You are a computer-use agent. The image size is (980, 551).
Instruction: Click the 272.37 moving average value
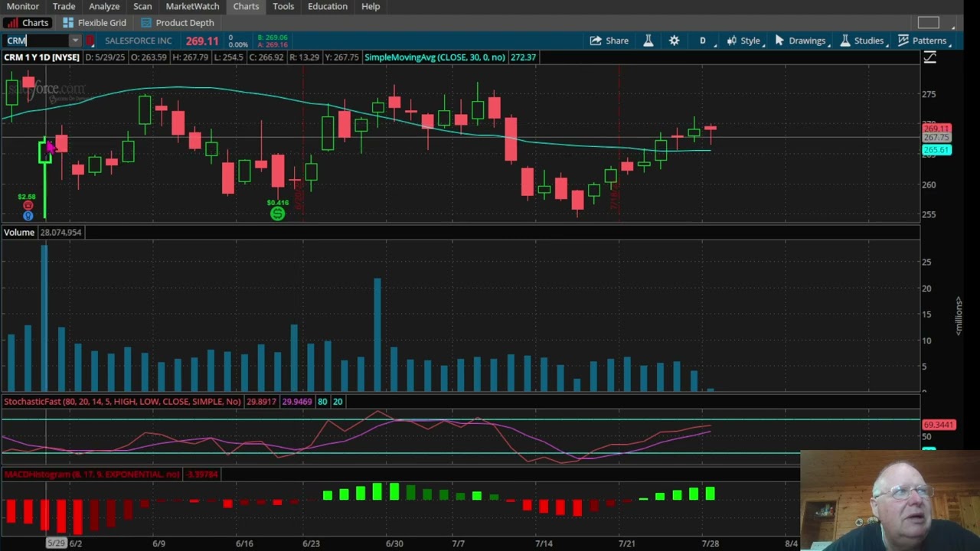click(523, 57)
